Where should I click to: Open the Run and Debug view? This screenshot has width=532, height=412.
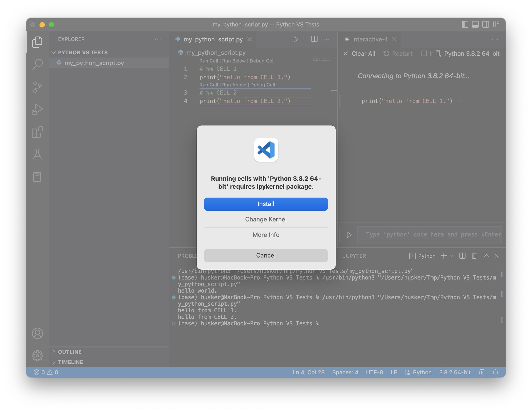(x=37, y=109)
